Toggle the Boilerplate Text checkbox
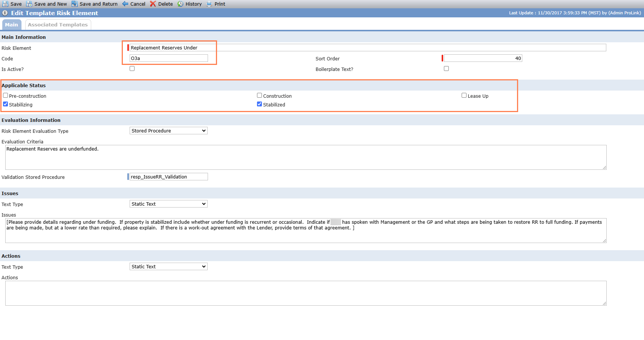 click(446, 69)
